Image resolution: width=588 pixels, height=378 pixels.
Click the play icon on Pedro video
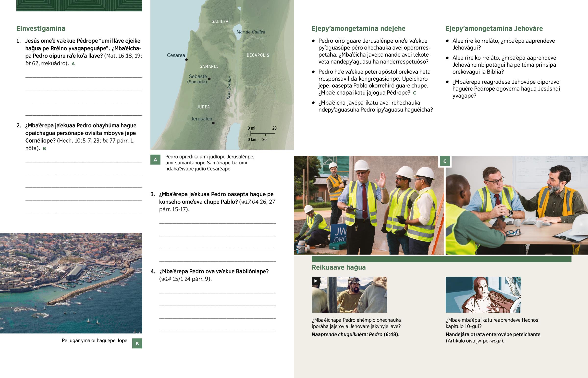pyautogui.click(x=316, y=281)
